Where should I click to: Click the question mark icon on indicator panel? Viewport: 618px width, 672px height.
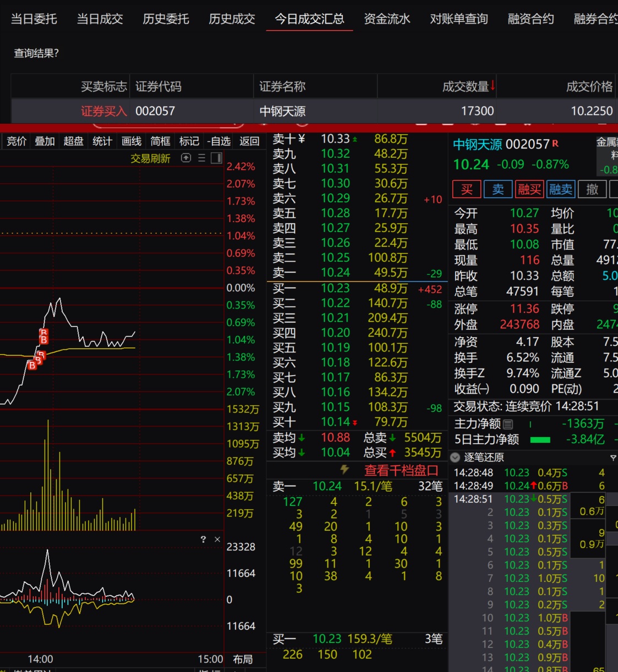point(203,539)
